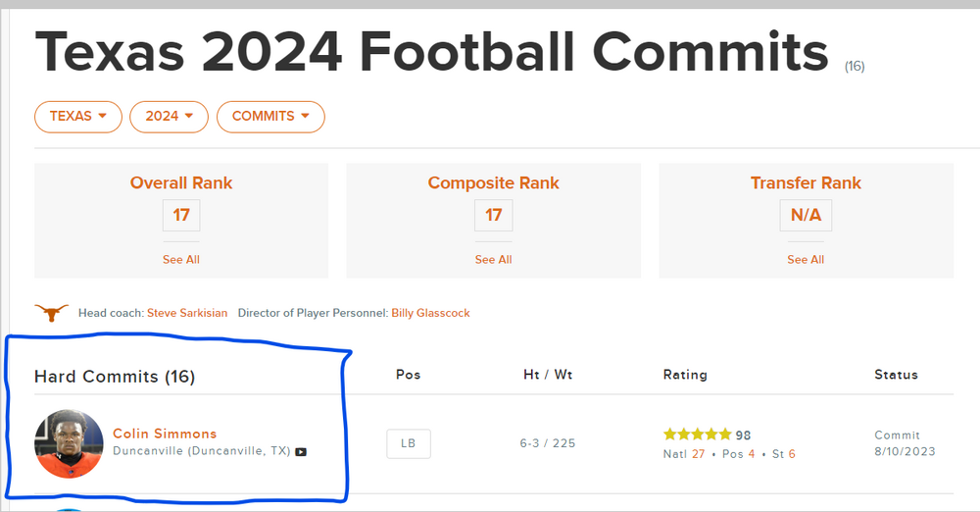The height and width of the screenshot is (512, 980).
Task: Click the five-star rating icons
Action: [697, 435]
